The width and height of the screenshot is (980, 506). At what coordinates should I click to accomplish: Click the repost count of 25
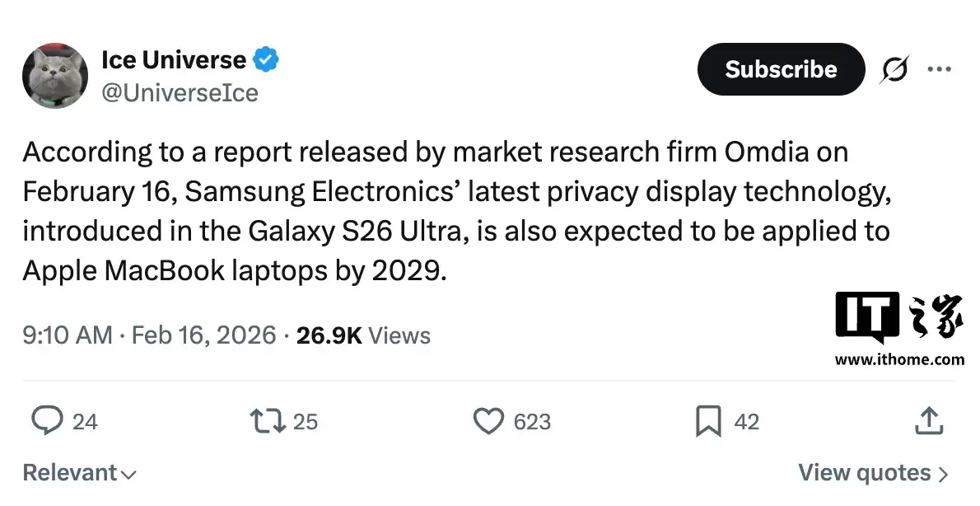point(303,422)
